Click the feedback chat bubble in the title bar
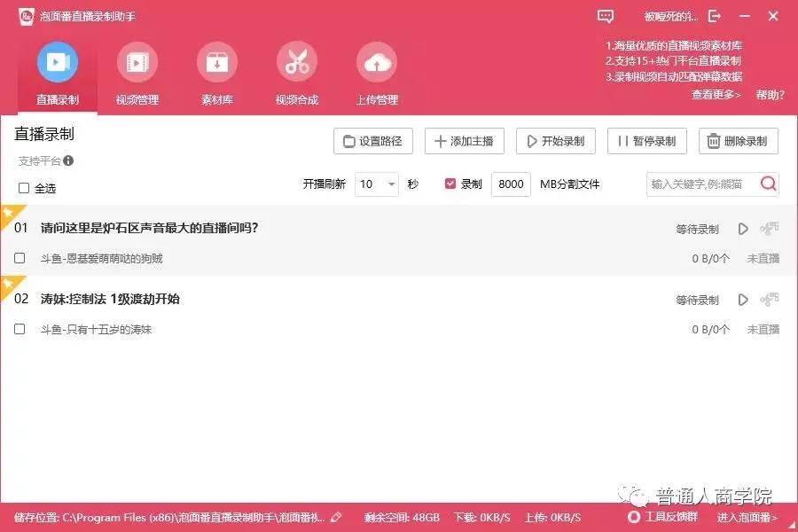The width and height of the screenshot is (798, 532). coord(606,17)
